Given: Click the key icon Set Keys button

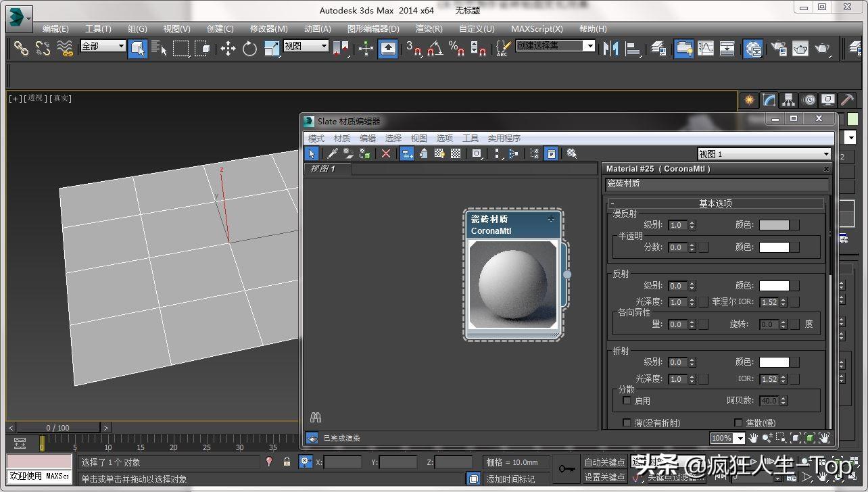Looking at the screenshot, I should pos(566,468).
